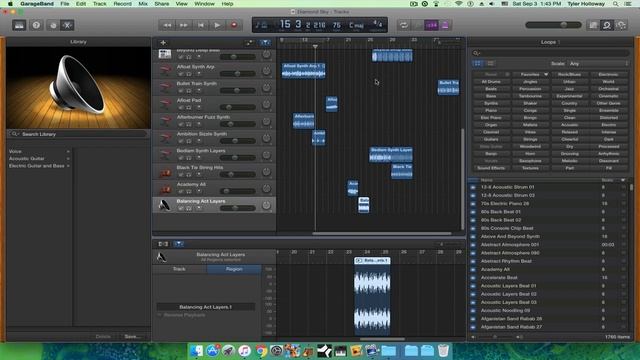The width and height of the screenshot is (640, 360).
Task: Click the Rewind transport button
Action: pyautogui.click(x=167, y=25)
